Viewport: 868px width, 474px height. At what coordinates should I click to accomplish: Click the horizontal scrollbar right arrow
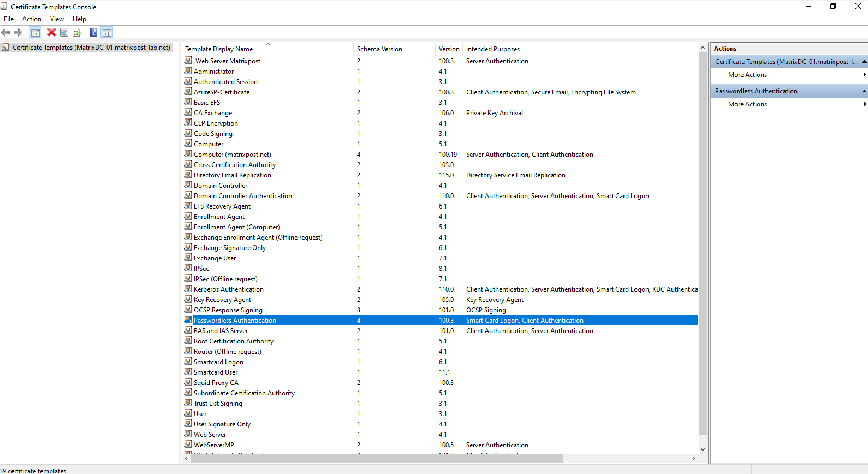(x=694, y=459)
